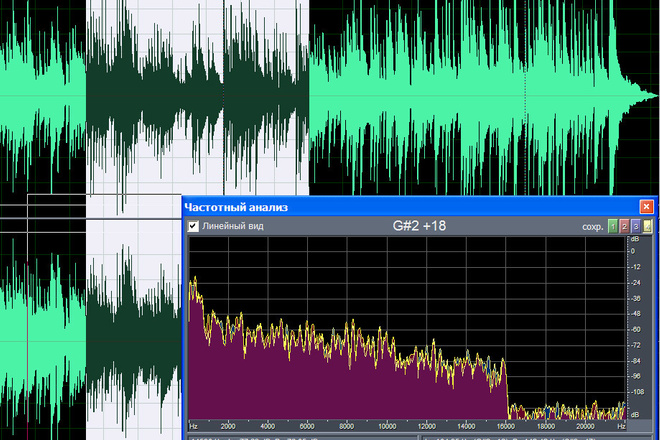Image resolution: width=660 pixels, height=440 pixels.
Task: Click blue hold button 3
Action: click(636, 227)
